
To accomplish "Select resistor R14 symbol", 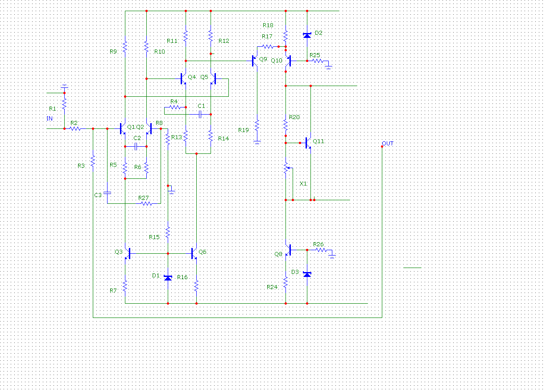I will [x=211, y=136].
